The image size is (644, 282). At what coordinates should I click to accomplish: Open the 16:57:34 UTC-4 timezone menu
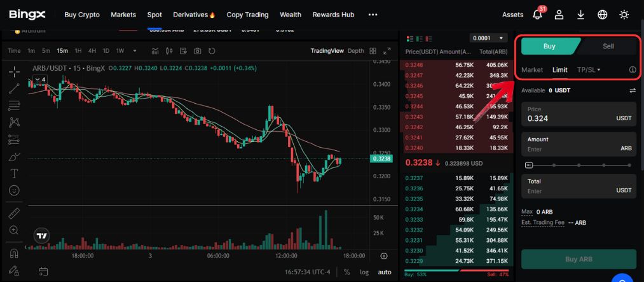click(x=308, y=272)
